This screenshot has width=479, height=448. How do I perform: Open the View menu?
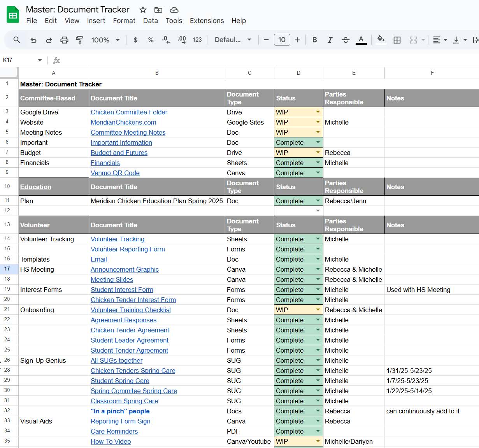(x=72, y=21)
